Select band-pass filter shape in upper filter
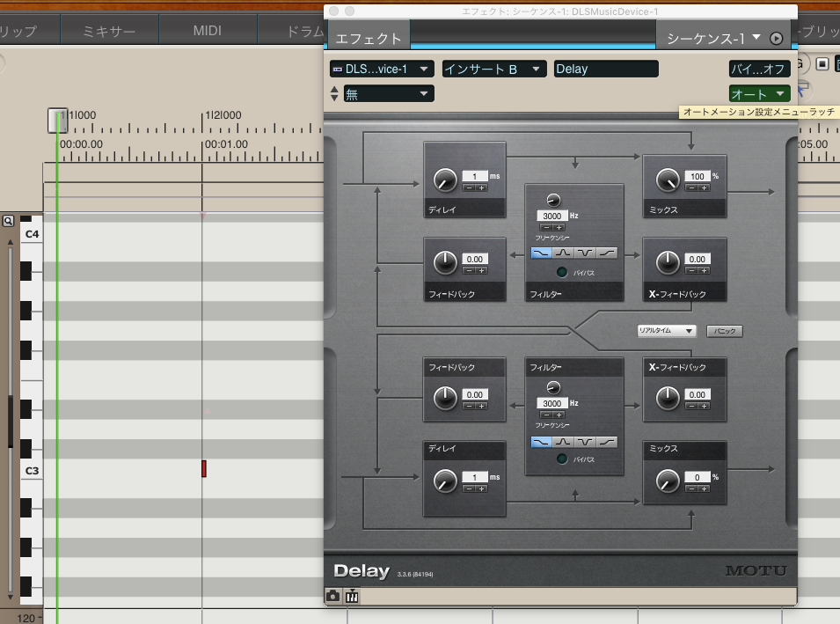Image resolution: width=840 pixels, height=624 pixels. coord(563,253)
